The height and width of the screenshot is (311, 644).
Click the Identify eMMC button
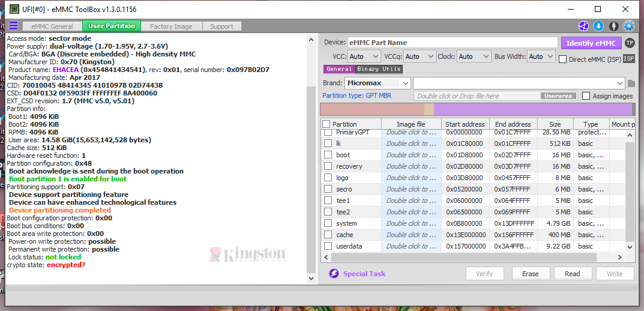click(591, 43)
